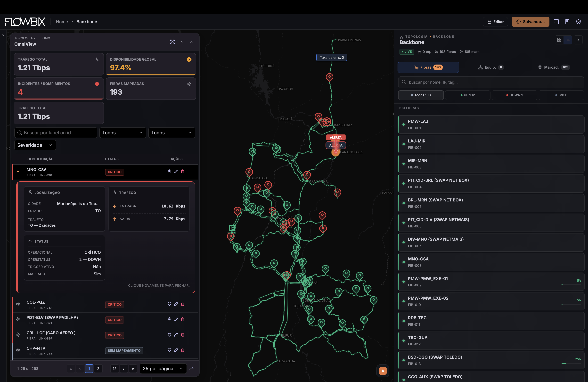The height and width of the screenshot is (382, 588).
Task: Toggle the LIVE indicator badge
Action: click(407, 52)
